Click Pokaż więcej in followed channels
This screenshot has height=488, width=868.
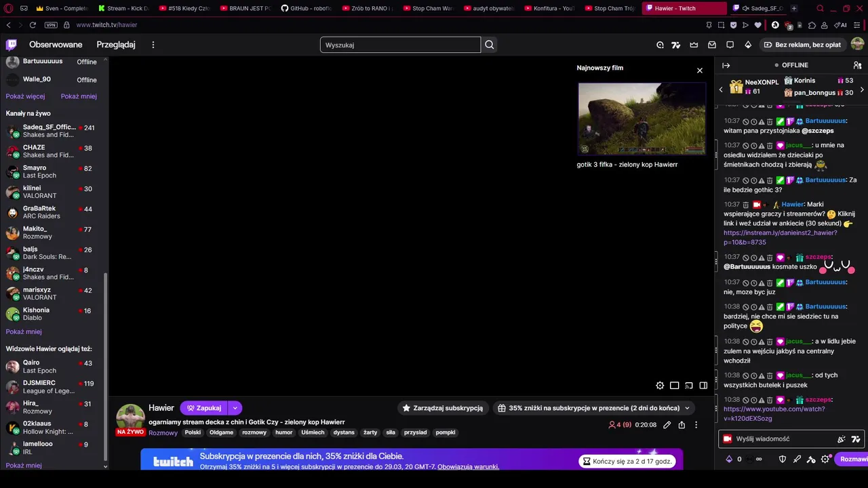[25, 96]
